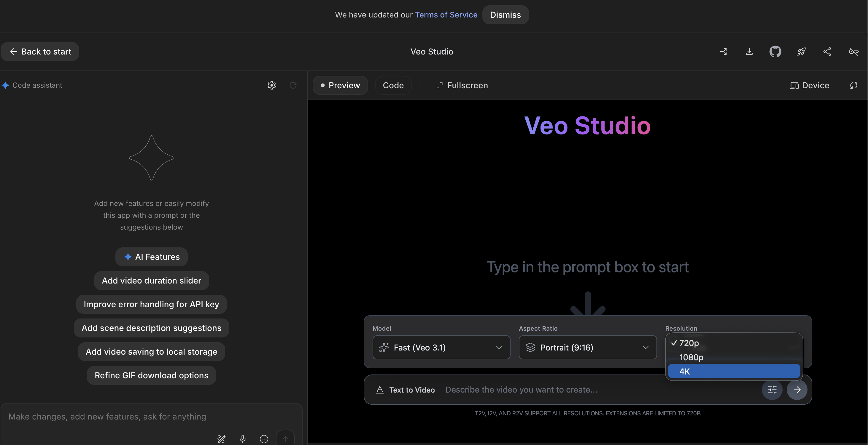Open the video settings sliders icon
The width and height of the screenshot is (868, 445).
772,390
